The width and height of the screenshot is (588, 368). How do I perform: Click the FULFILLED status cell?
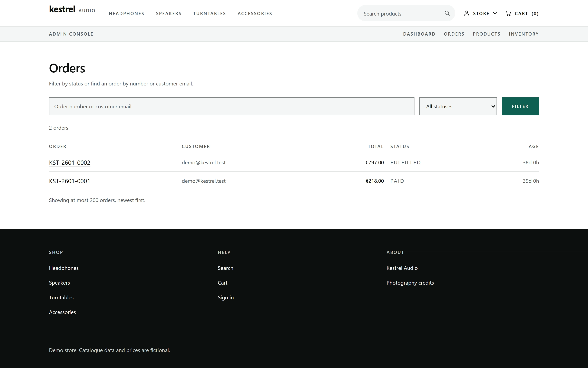click(405, 163)
